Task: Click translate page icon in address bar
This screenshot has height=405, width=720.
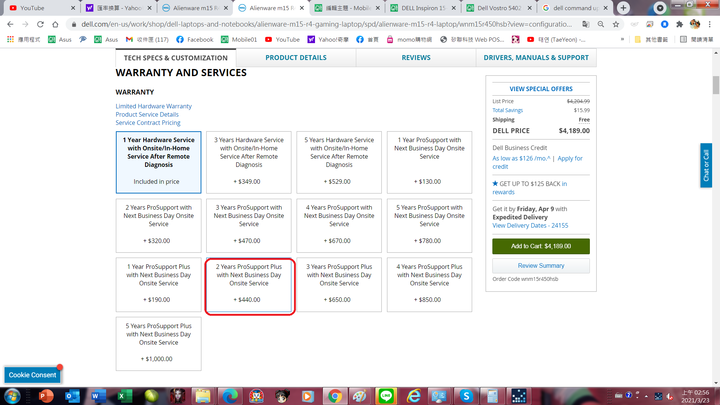Action: pos(585,24)
